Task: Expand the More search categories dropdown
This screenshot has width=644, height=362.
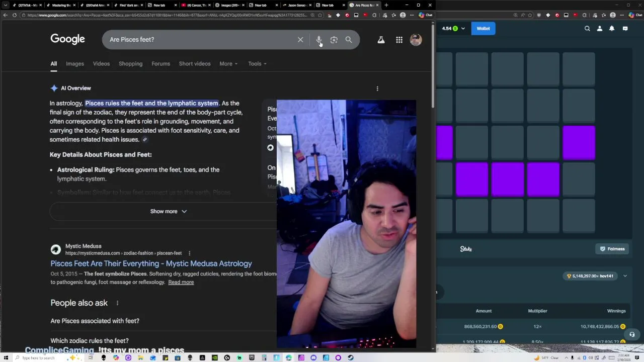Action: point(228,64)
